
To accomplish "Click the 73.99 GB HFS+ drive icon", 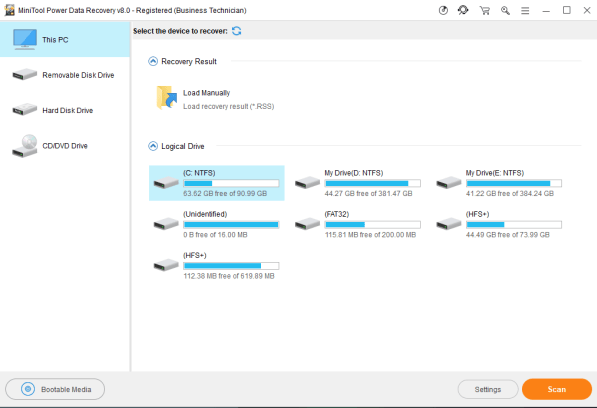I will pos(449,224).
